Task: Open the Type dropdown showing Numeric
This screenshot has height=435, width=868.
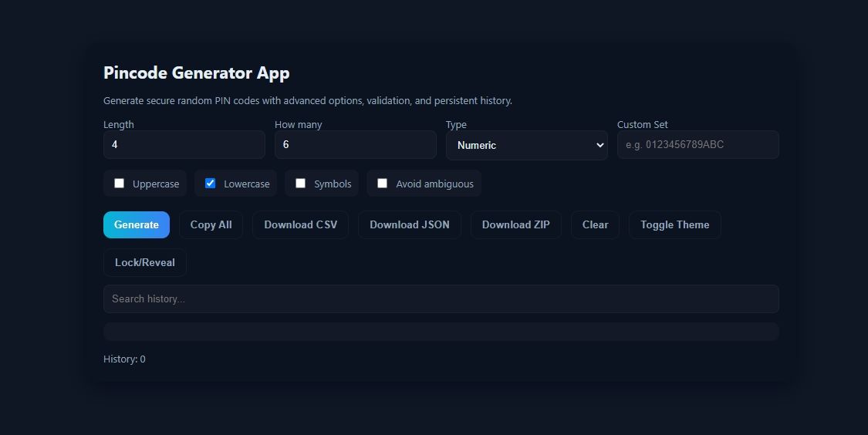Action: click(526, 145)
